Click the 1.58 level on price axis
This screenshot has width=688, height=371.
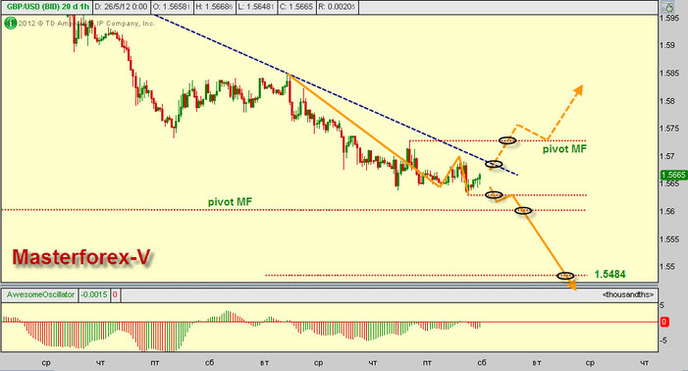point(667,101)
